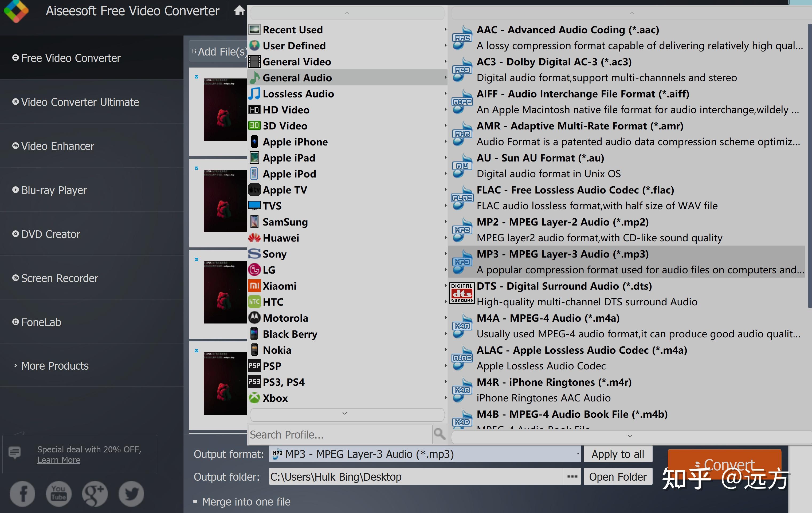Select General Audio category
This screenshot has width=812, height=513.
pyautogui.click(x=347, y=77)
